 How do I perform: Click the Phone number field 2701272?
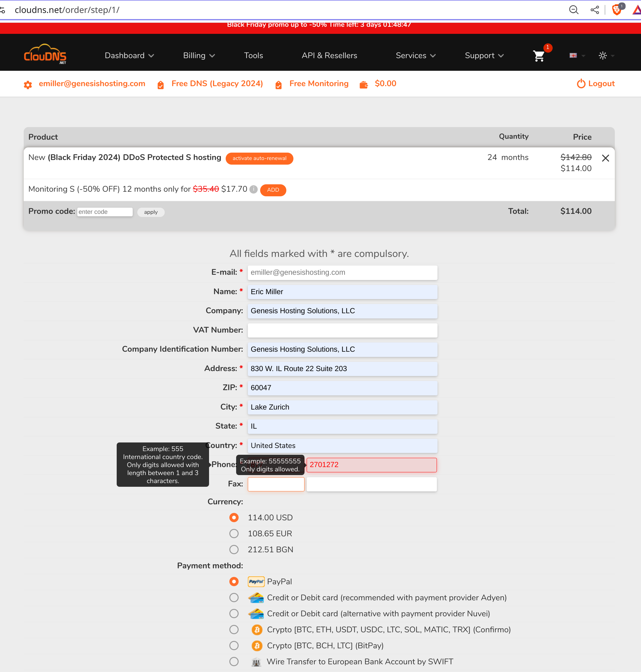coord(371,465)
